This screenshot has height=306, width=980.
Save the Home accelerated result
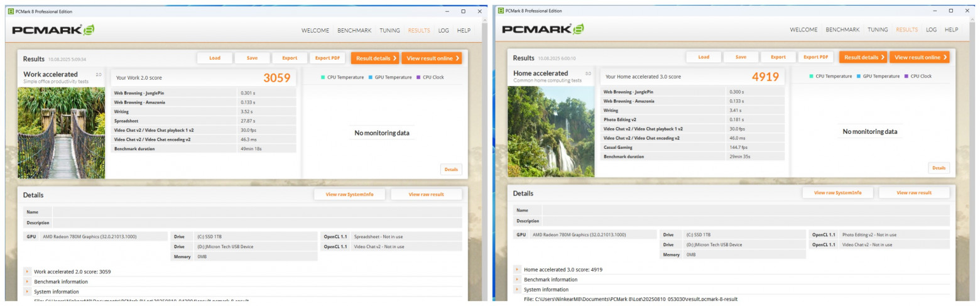coord(741,57)
